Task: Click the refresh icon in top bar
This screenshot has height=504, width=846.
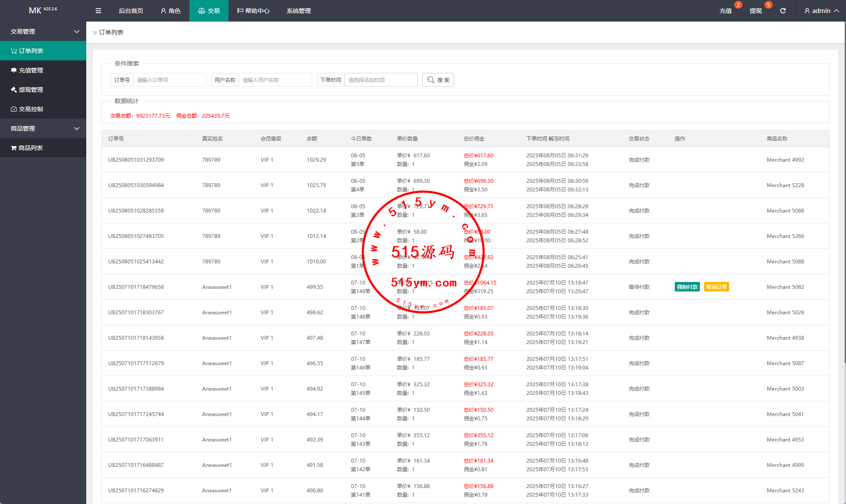Action: (x=783, y=11)
